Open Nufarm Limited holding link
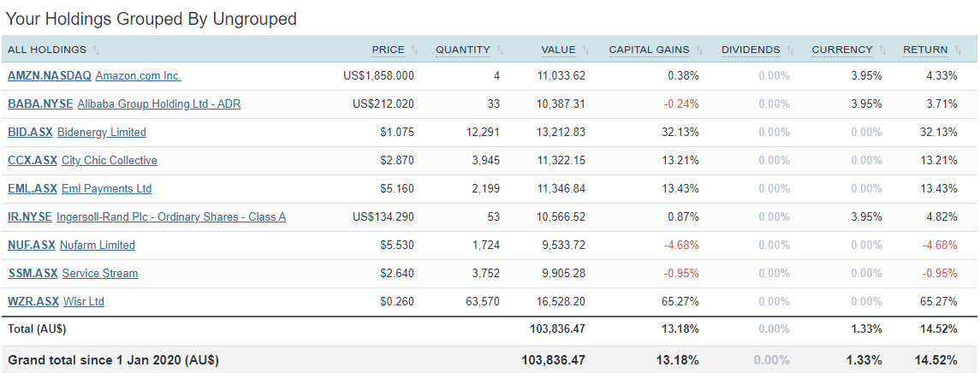Image resolution: width=980 pixels, height=379 pixels. [97, 246]
